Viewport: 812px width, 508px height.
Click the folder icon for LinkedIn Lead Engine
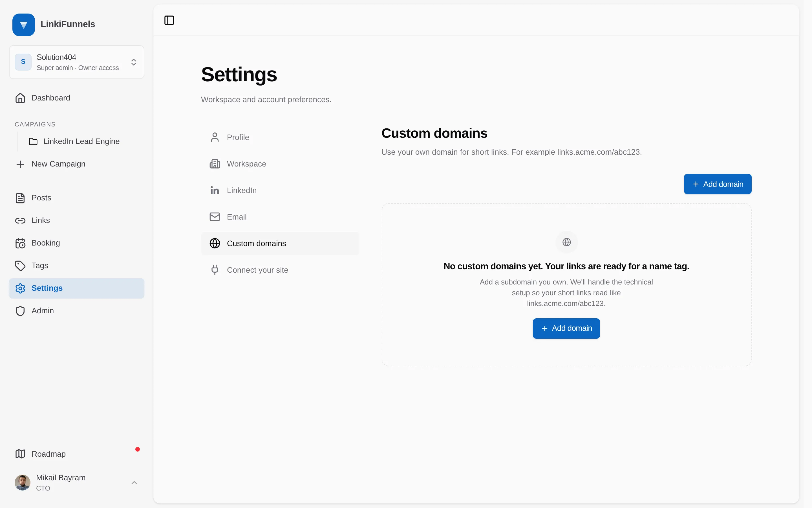point(33,141)
